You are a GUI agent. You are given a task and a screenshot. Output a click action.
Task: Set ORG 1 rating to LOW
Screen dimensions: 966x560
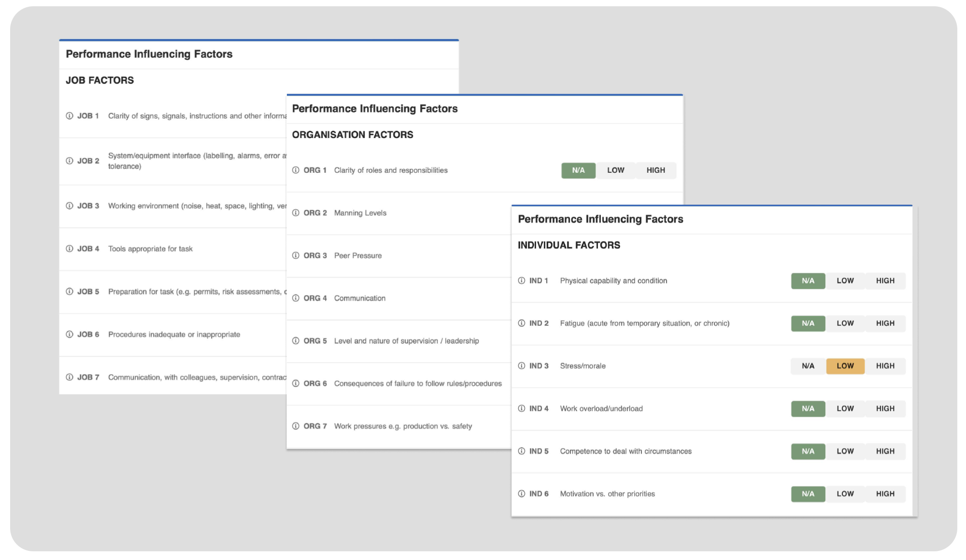click(x=615, y=170)
